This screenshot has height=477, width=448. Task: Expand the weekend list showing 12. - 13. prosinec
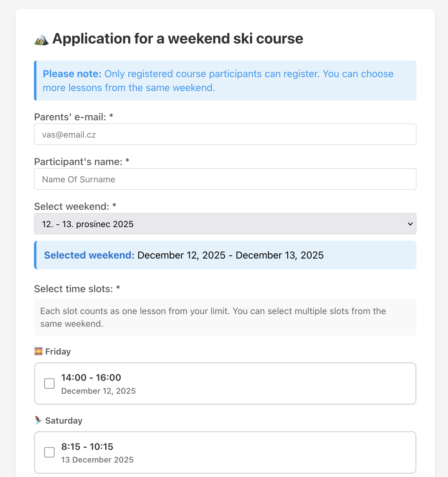[225, 224]
